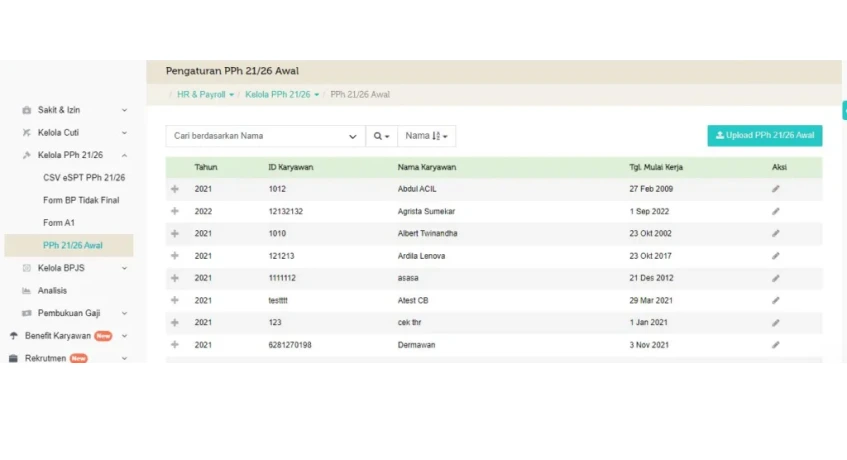Image resolution: width=847 pixels, height=460 pixels.
Task: Click the Kelola BPJS sidebar icon
Action: click(26, 268)
